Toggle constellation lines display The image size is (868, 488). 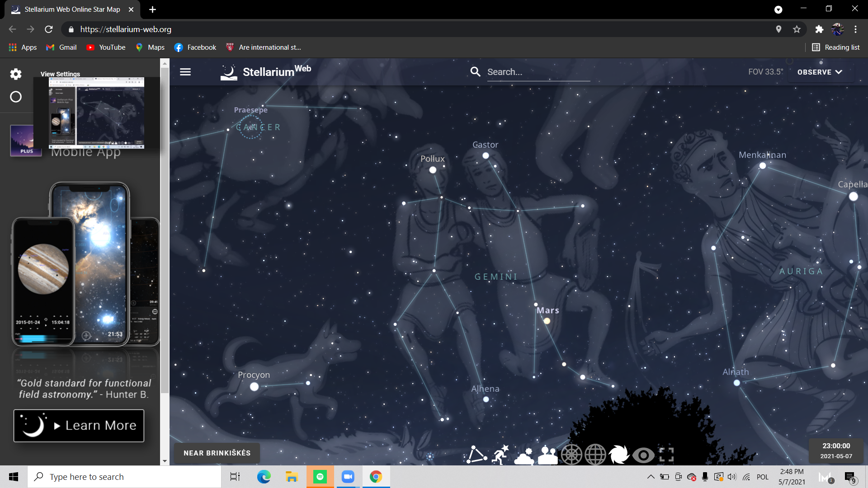point(476,455)
